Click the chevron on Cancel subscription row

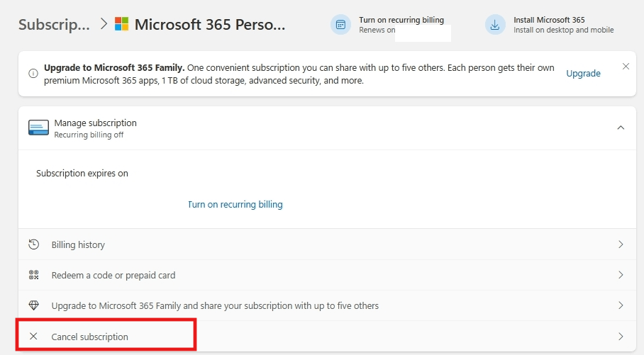point(621,337)
